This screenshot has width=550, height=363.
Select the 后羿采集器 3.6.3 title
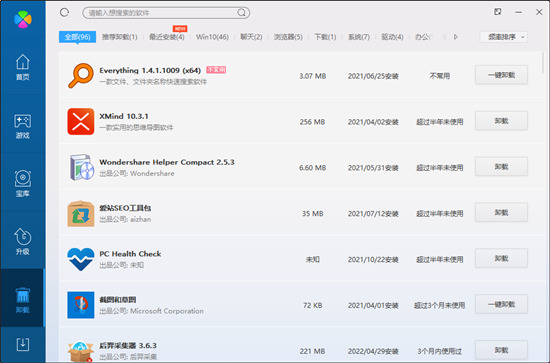(x=128, y=345)
